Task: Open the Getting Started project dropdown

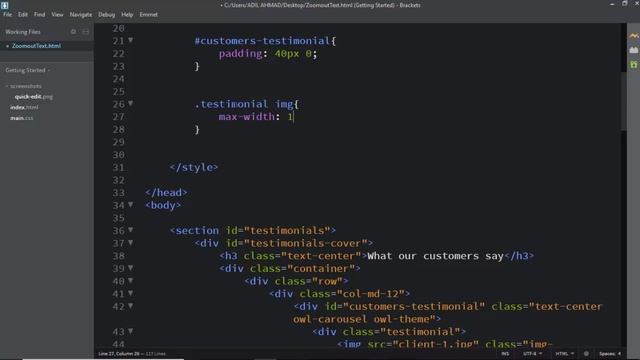Action: coord(27,70)
